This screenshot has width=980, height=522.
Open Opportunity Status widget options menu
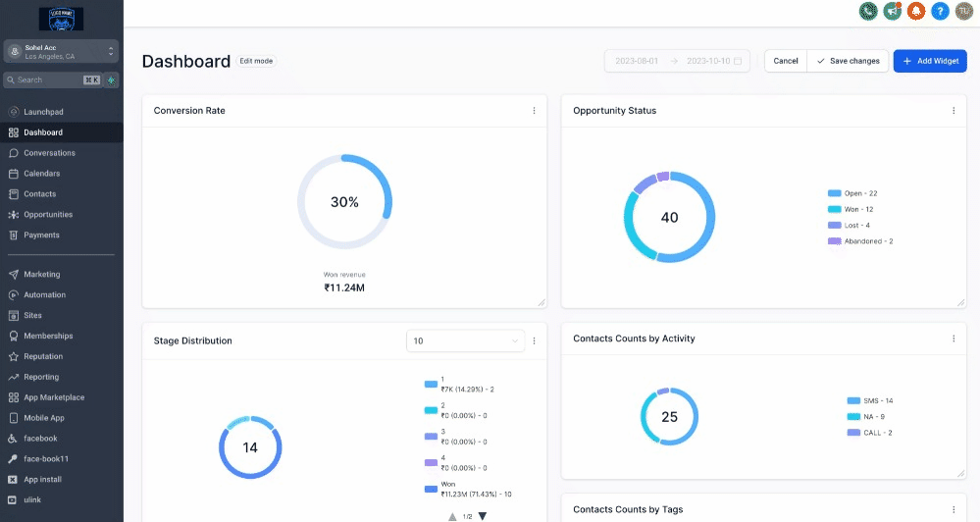pos(953,111)
